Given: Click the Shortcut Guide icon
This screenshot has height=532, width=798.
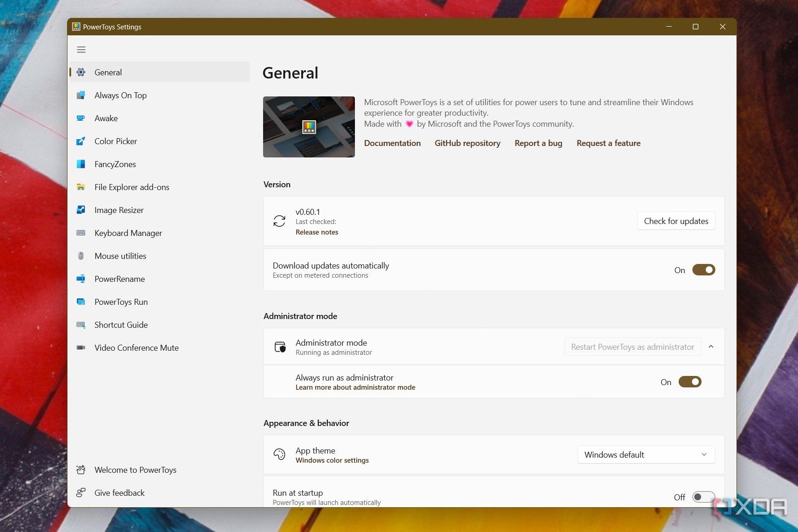Looking at the screenshot, I should point(81,325).
